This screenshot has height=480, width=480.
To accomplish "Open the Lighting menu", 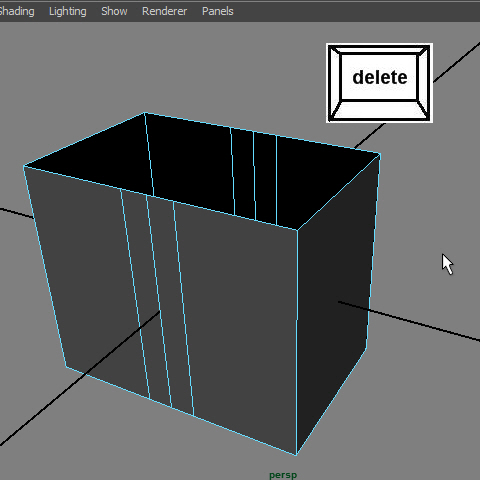I will pos(68,11).
